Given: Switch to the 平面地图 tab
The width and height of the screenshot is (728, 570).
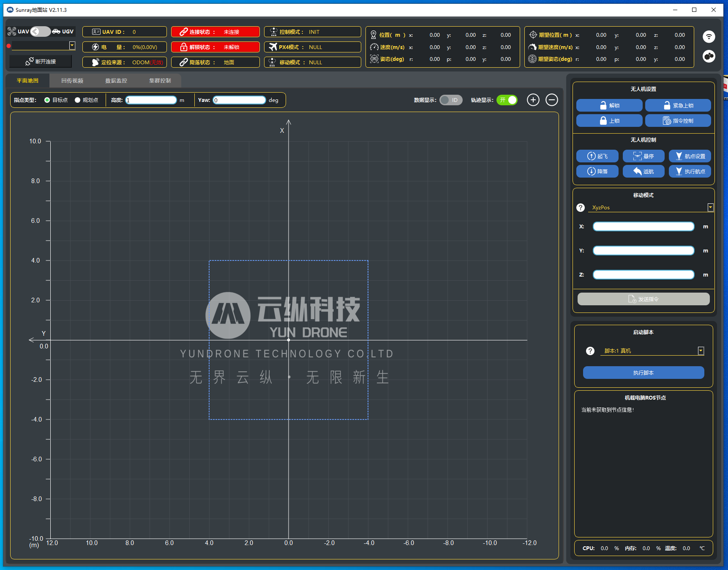Looking at the screenshot, I should [27, 80].
